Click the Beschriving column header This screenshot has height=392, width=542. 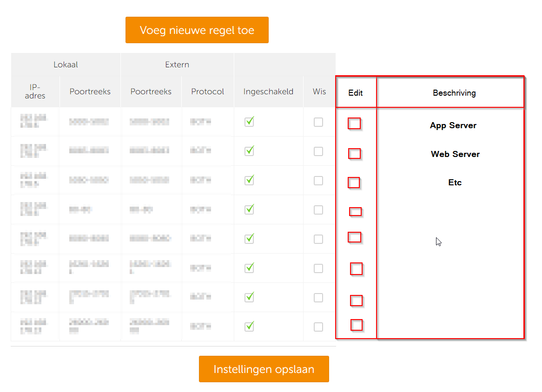454,93
